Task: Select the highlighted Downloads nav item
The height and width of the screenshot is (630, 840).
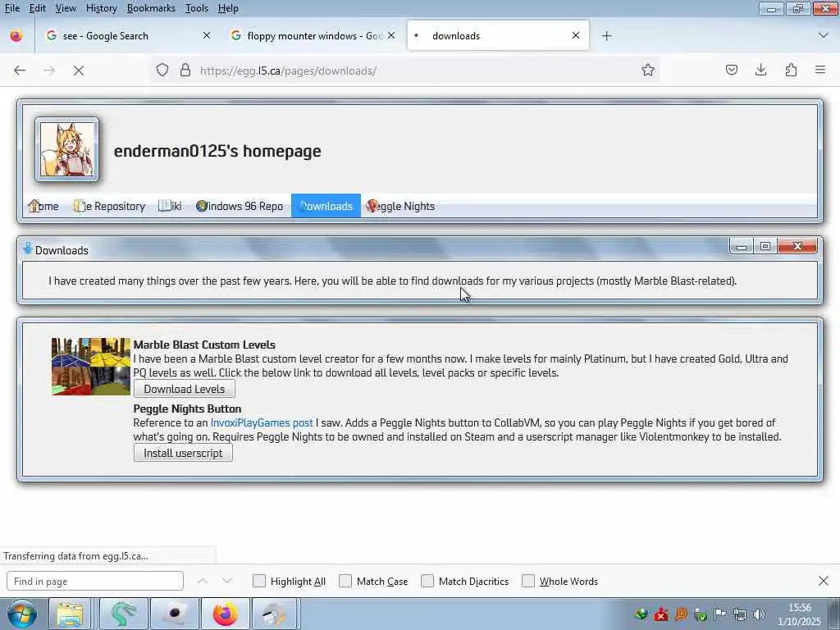Action: click(326, 206)
